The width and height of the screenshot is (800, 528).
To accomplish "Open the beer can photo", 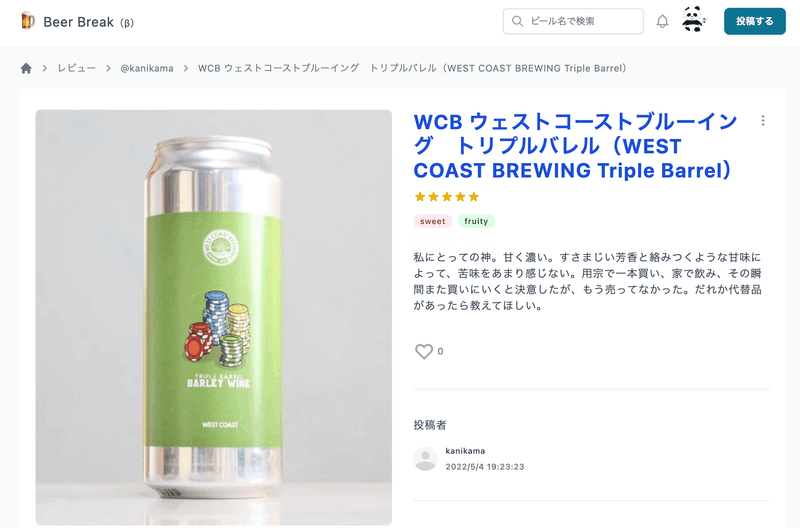I will 214,317.
